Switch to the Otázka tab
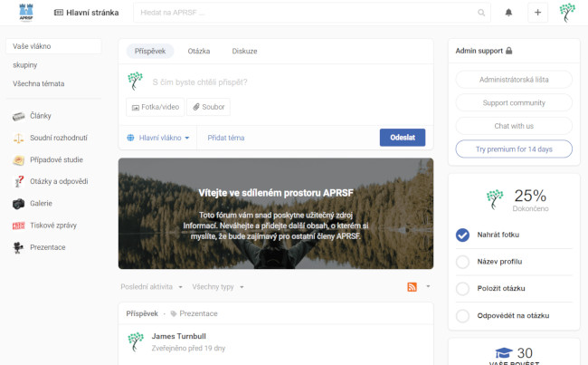588x365 pixels. pos(199,51)
